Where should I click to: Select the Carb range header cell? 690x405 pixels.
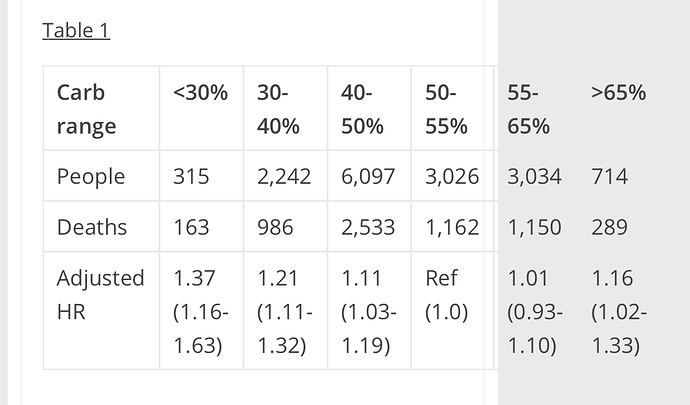coord(102,108)
